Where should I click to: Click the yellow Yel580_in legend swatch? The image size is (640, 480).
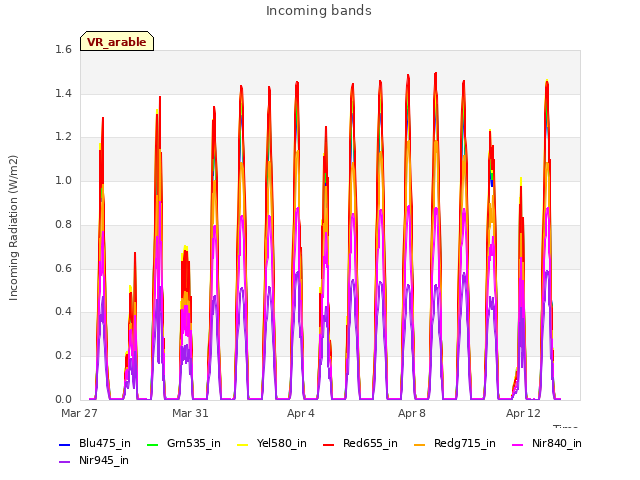(x=243, y=444)
